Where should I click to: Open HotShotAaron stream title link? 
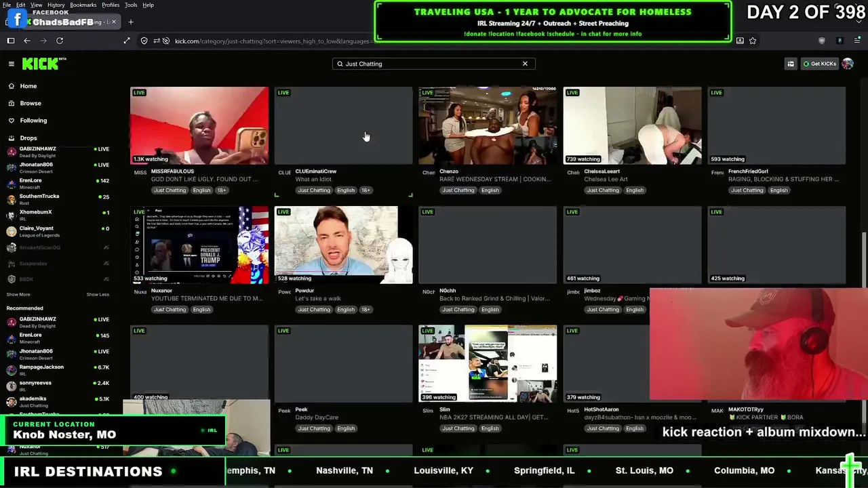coord(640,418)
